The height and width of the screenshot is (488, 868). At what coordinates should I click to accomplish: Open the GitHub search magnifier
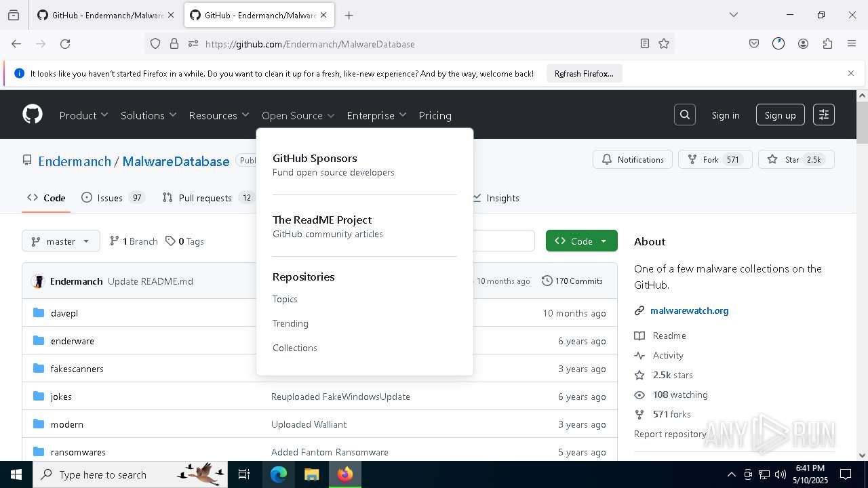click(x=685, y=115)
